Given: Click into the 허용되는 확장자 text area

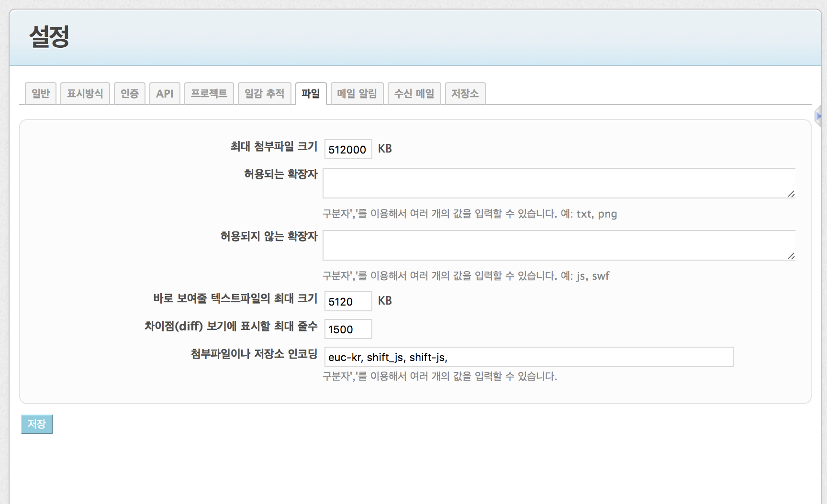Looking at the screenshot, I should pyautogui.click(x=555, y=183).
